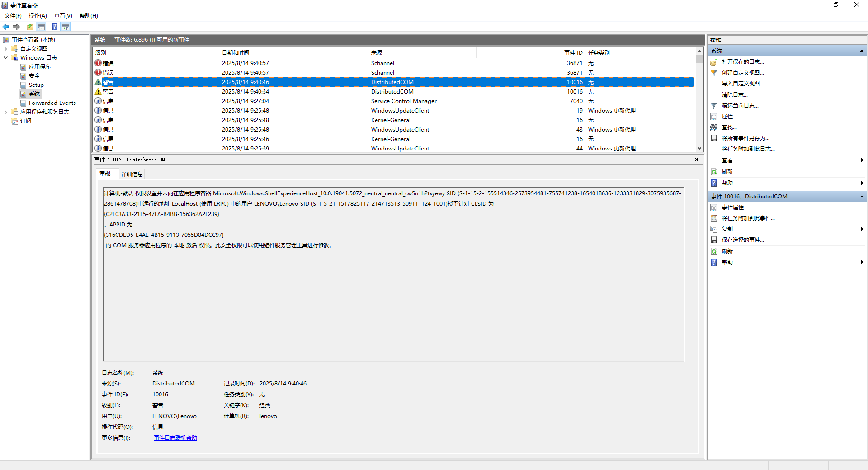Click Refresh icon in System section
The width and height of the screenshot is (868, 470).
tap(714, 172)
